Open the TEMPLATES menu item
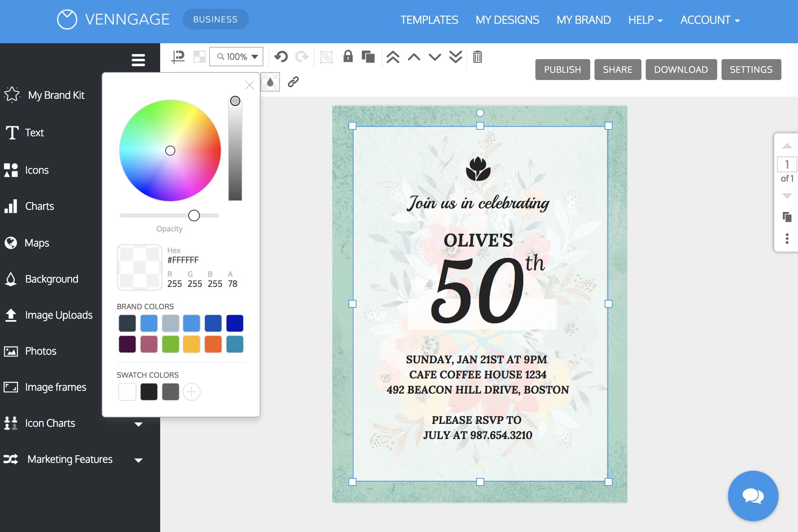Viewport: 798px width, 532px height. pyautogui.click(x=430, y=19)
